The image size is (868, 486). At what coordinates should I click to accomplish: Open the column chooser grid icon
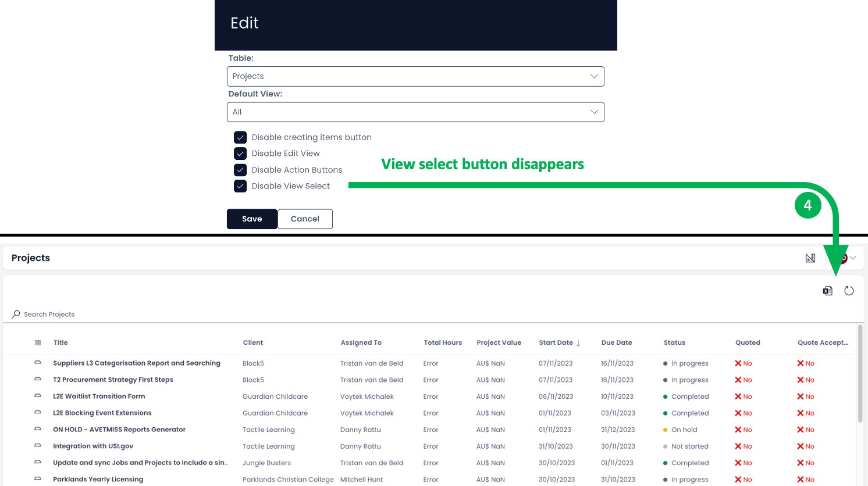(x=38, y=342)
